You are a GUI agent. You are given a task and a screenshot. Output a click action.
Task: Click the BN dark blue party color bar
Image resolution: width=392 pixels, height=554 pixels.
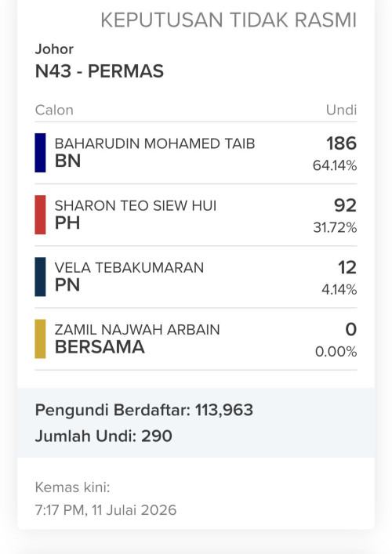[40, 153]
